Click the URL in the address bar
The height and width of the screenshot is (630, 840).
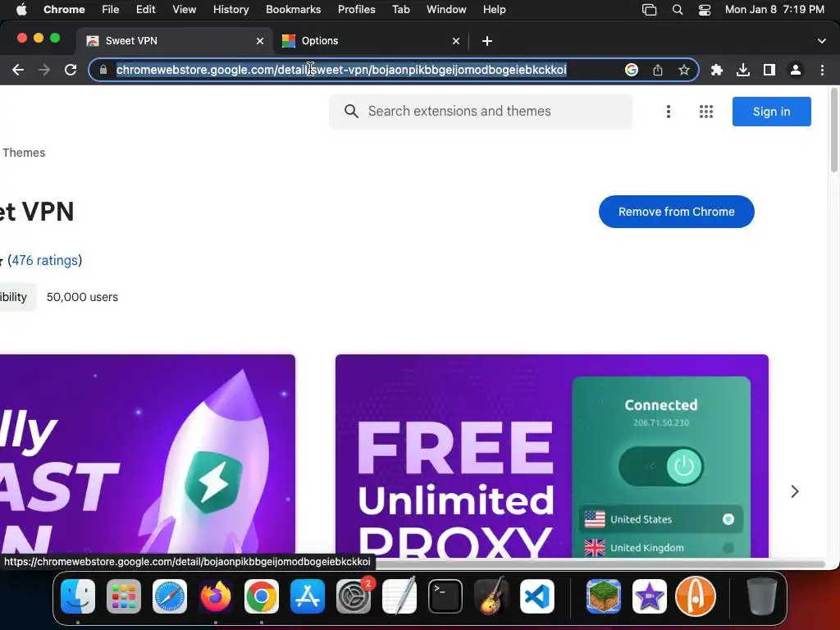coord(341,70)
